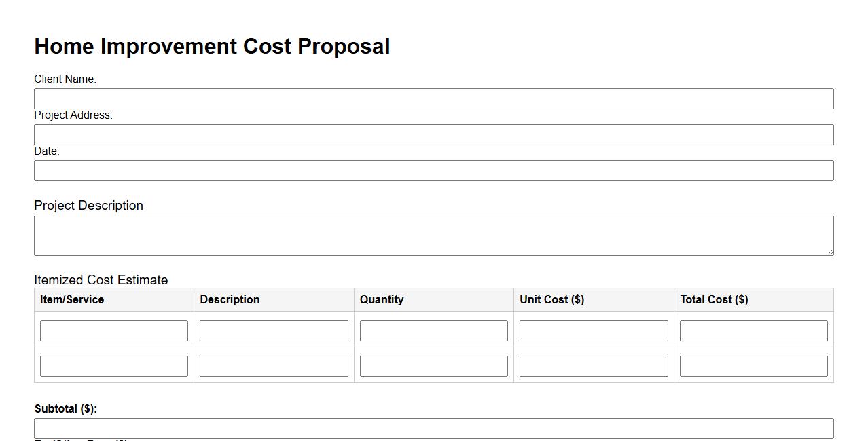Focus the Project Address text box
The height and width of the screenshot is (441, 868).
click(x=433, y=134)
